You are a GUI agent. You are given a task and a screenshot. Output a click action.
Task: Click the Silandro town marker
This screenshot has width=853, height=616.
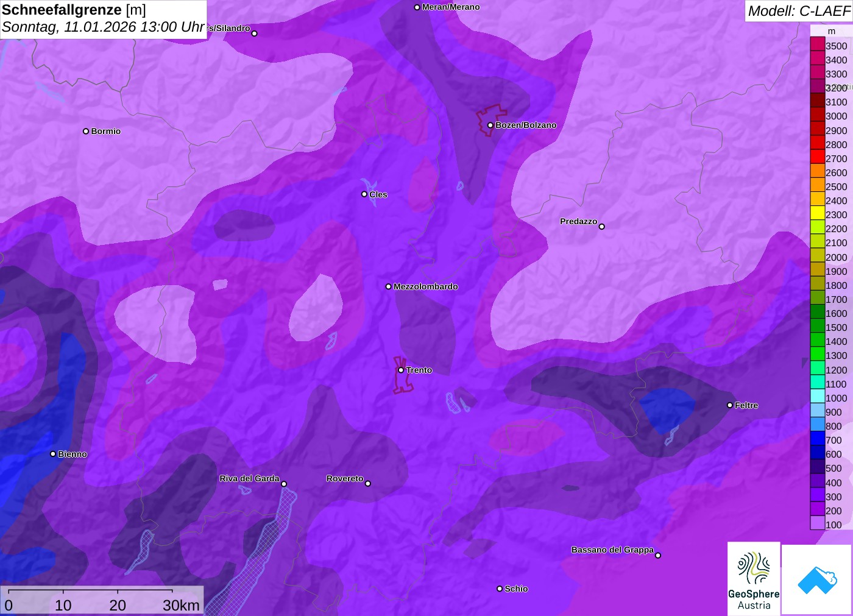(255, 34)
